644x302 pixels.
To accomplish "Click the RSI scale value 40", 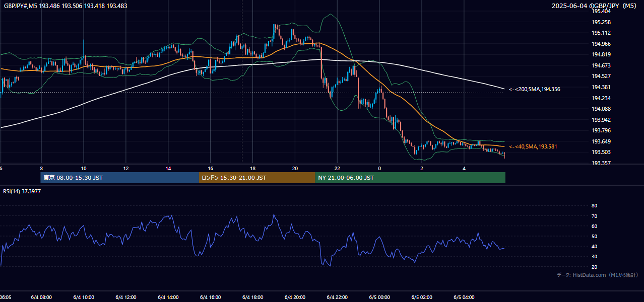I will 594,247.
